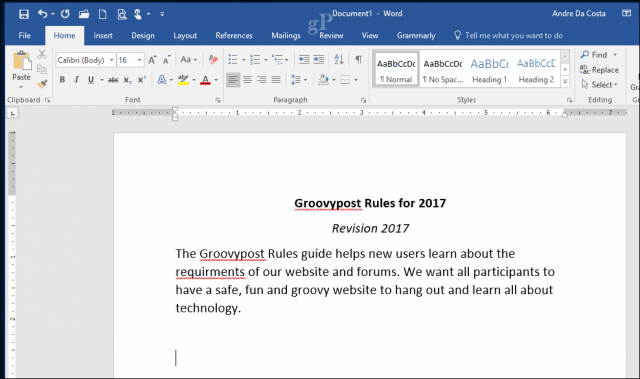The image size is (640, 379).
Task: Customize Quick Access Toolbar dropdown
Action: coord(162,14)
